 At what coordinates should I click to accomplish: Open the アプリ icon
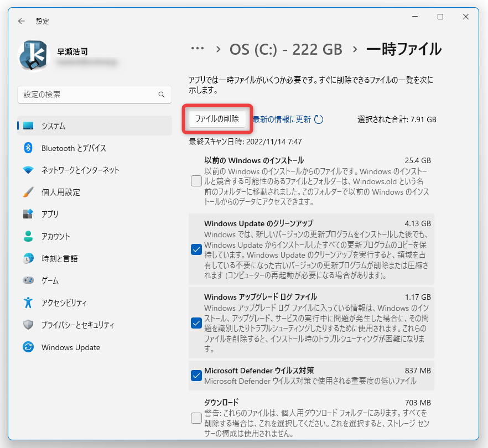pyautogui.click(x=28, y=214)
